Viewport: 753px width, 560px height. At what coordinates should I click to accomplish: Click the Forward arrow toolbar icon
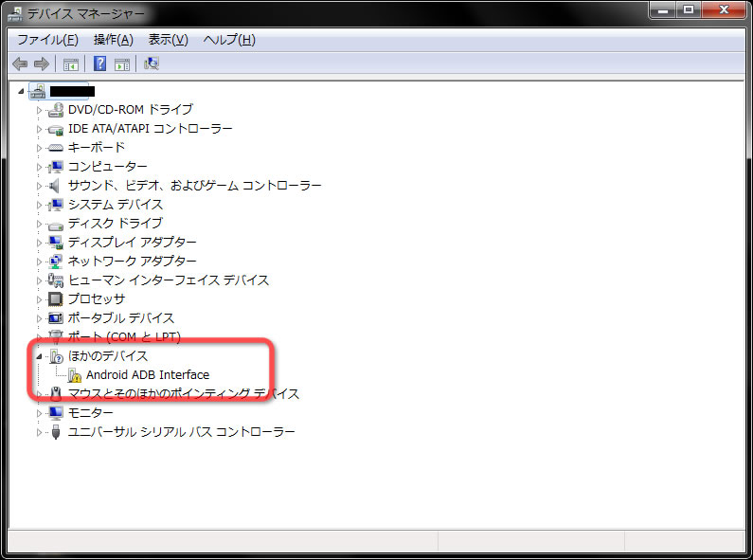(x=43, y=63)
